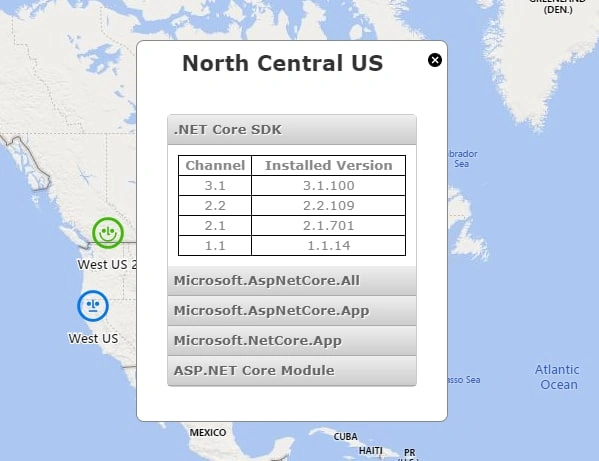This screenshot has width=599, height=461.
Task: Select channel 1.1 cell
Action: tap(215, 245)
